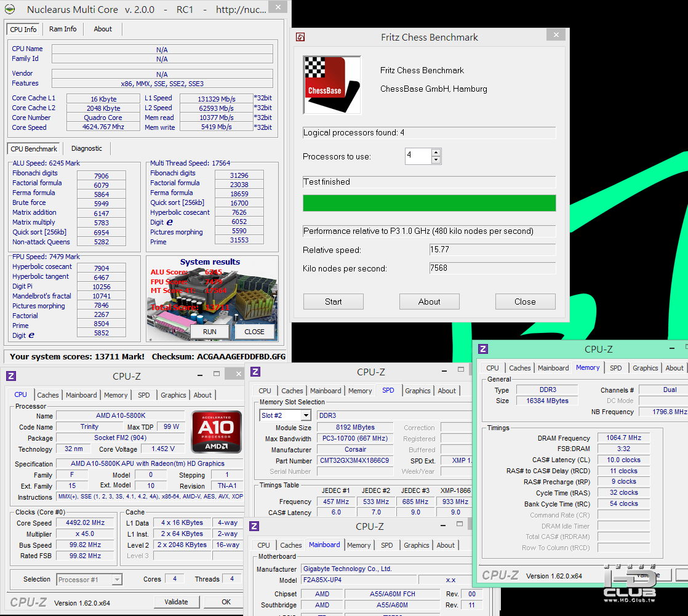The width and height of the screenshot is (688, 616).
Task: Click the motherboard Model F2A85X-UP4 field
Action: point(358,580)
